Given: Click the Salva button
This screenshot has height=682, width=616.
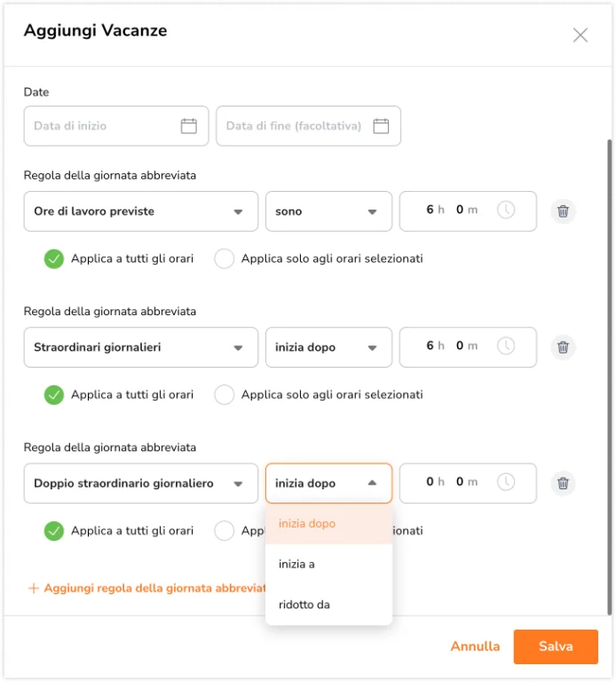Looking at the screenshot, I should (x=556, y=646).
